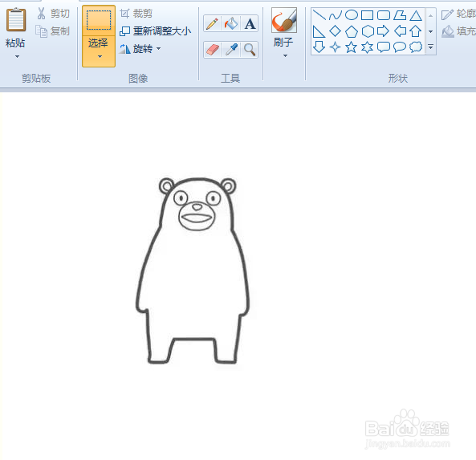
Task: Click the Crop (裁剪) button
Action: click(x=136, y=14)
